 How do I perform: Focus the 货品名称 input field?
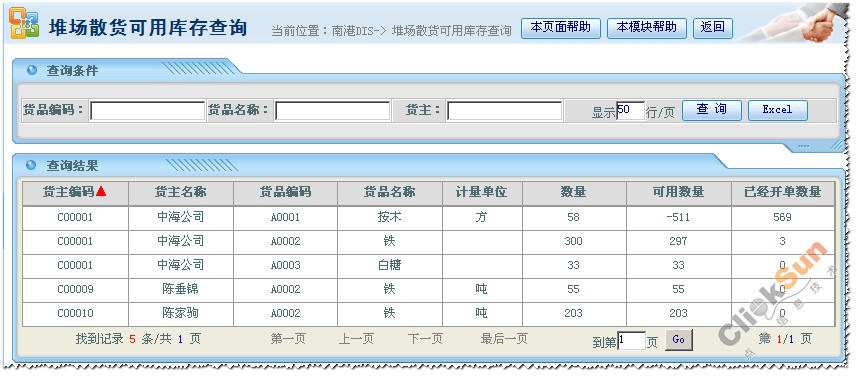point(333,111)
